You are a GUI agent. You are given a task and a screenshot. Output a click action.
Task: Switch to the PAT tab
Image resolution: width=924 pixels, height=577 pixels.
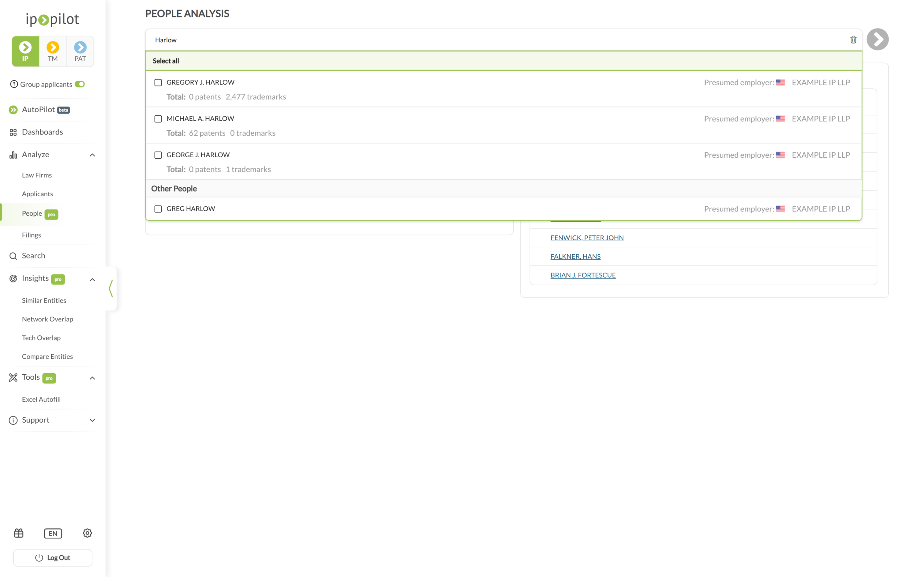pyautogui.click(x=80, y=52)
